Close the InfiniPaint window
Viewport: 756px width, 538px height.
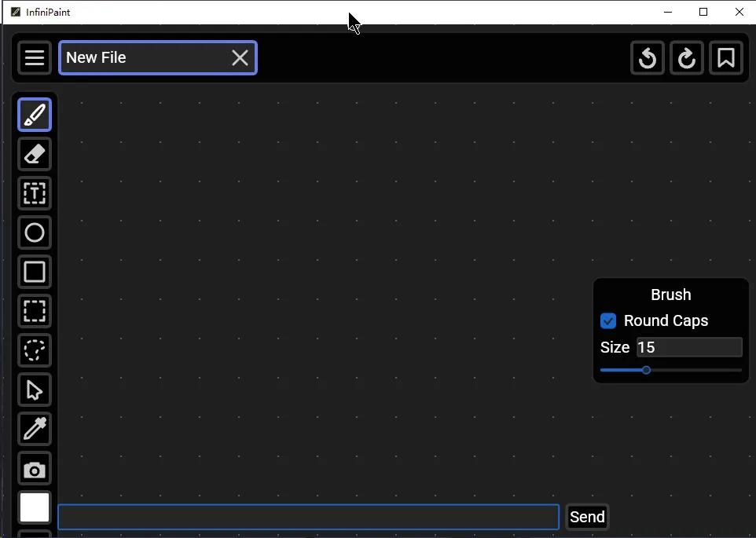(739, 12)
